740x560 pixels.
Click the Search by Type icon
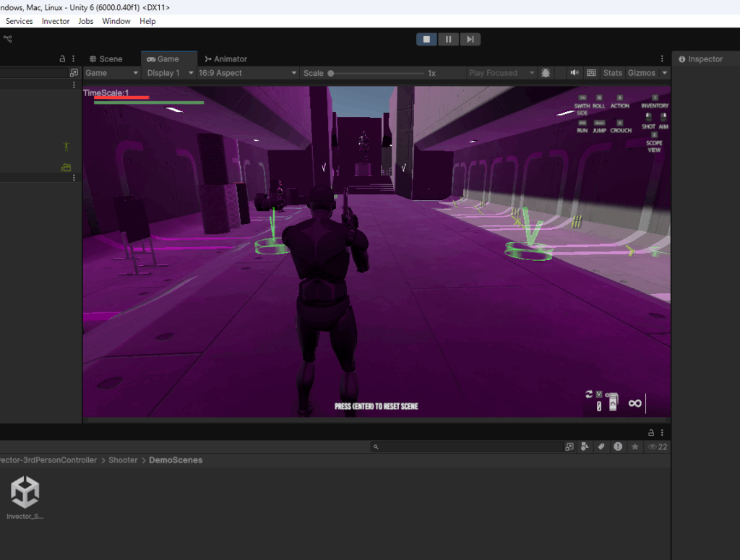click(585, 447)
